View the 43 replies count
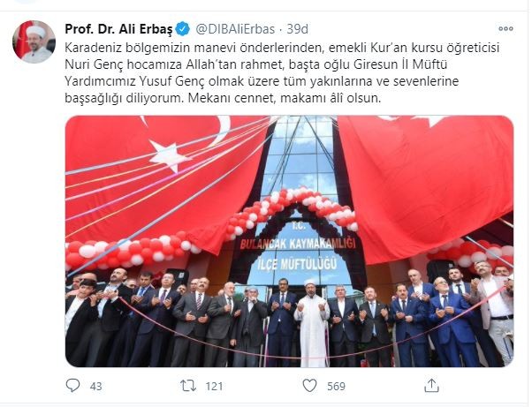Image resolution: width=532 pixels, height=407 pixels. (95, 387)
